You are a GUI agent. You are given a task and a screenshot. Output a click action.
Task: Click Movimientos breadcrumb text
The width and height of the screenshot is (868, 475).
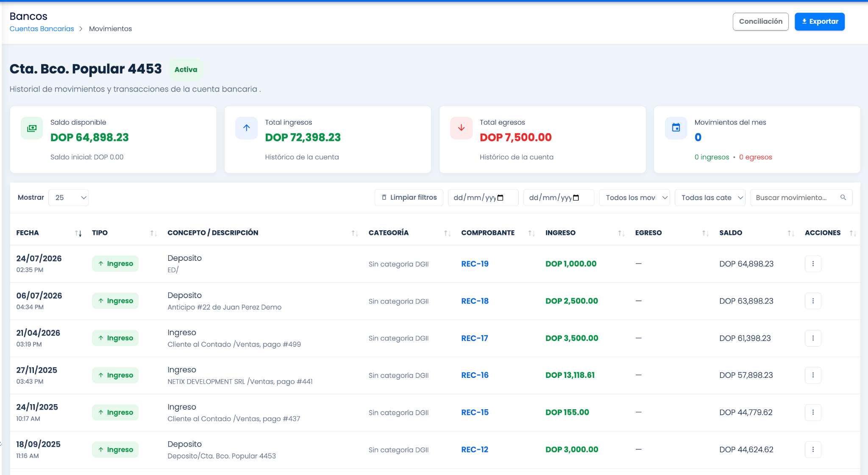tap(110, 29)
